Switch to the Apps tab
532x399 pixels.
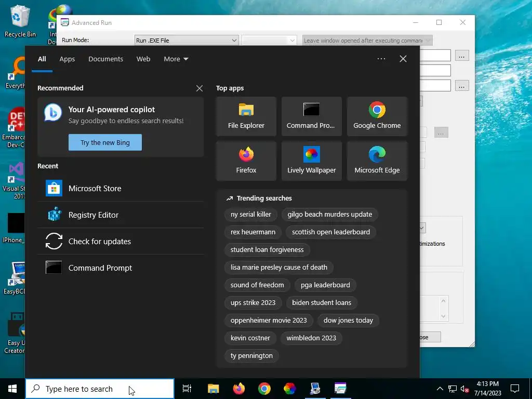click(x=67, y=59)
